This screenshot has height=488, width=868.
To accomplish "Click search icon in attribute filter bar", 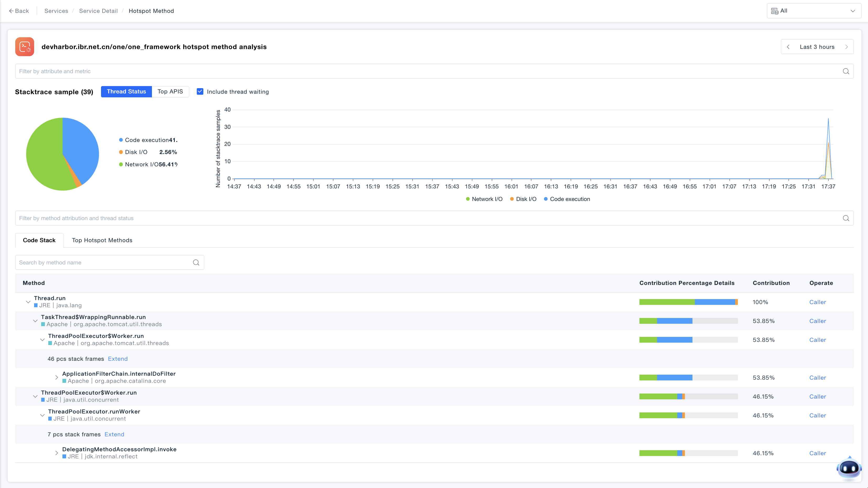I will tap(846, 71).
